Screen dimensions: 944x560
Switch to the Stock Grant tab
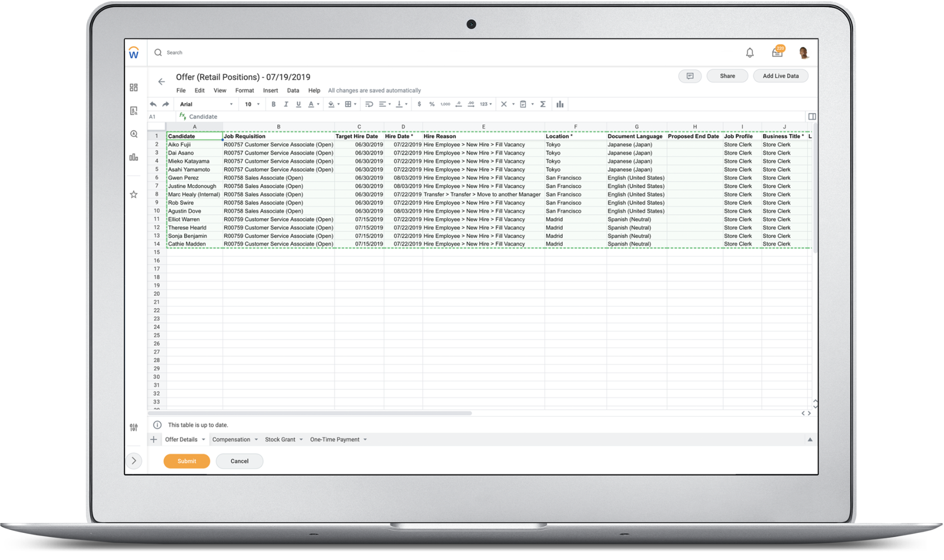click(281, 439)
